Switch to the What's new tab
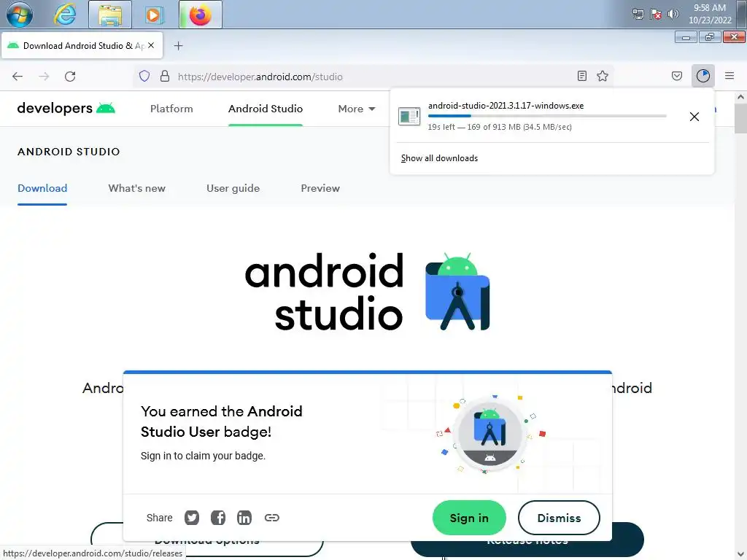The width and height of the screenshot is (747, 560). 136,188
